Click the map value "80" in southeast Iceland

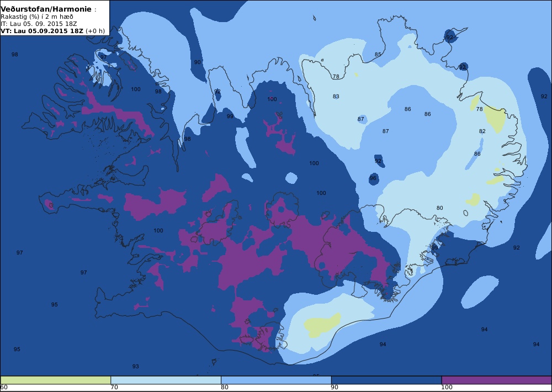(440, 208)
